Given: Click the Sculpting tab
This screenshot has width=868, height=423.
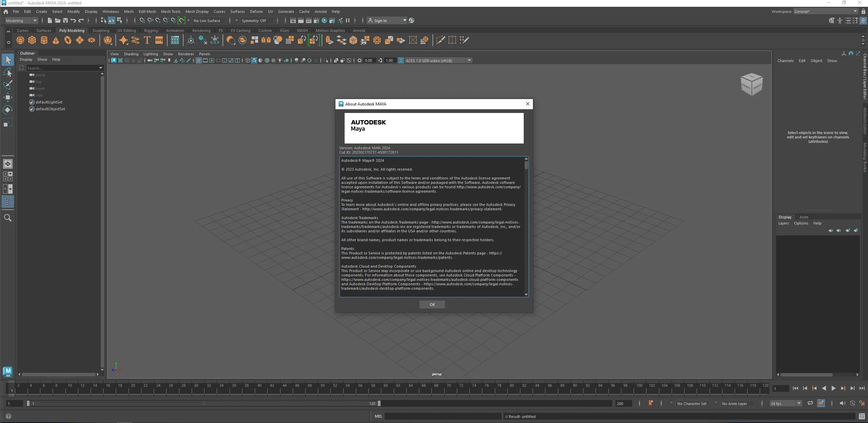Looking at the screenshot, I should click(x=101, y=30).
